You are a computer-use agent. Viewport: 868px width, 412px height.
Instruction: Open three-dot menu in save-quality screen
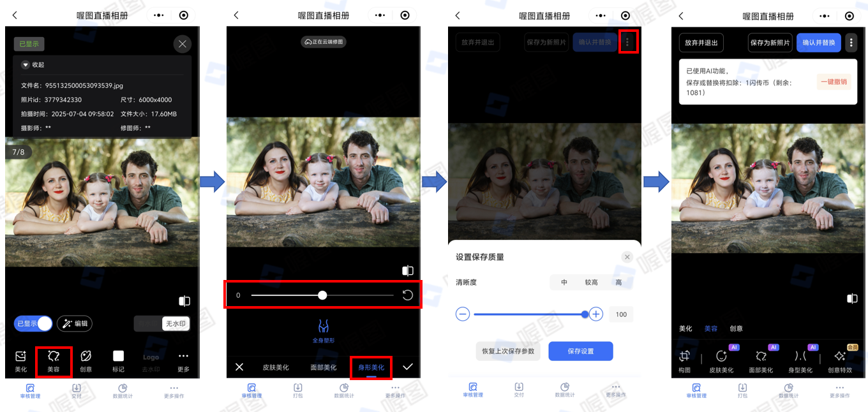628,43
